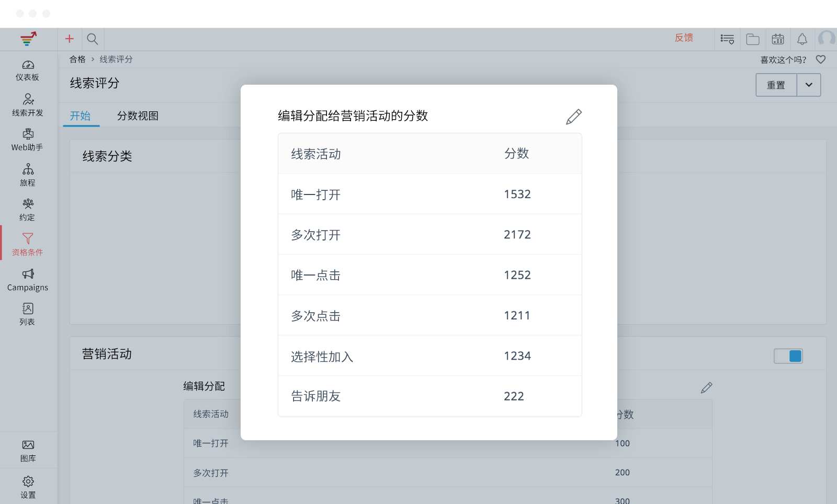The image size is (837, 504).
Task: Open Campaigns megaphone in sidebar
Action: pyautogui.click(x=28, y=280)
